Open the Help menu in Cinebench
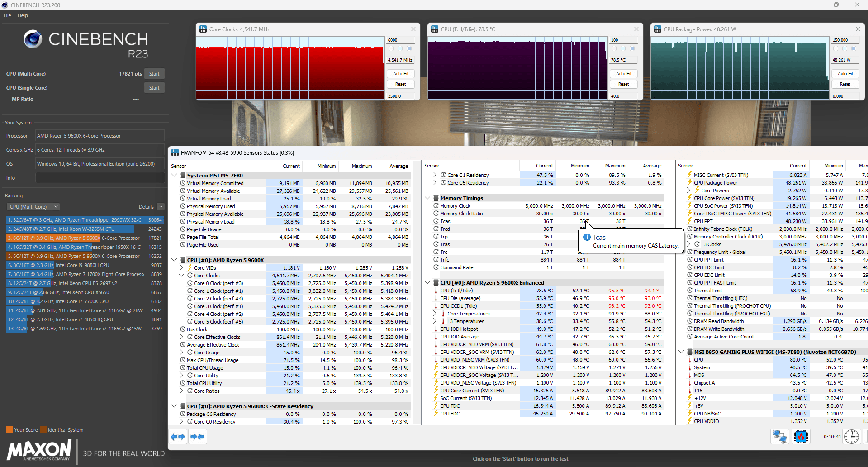 (x=23, y=15)
